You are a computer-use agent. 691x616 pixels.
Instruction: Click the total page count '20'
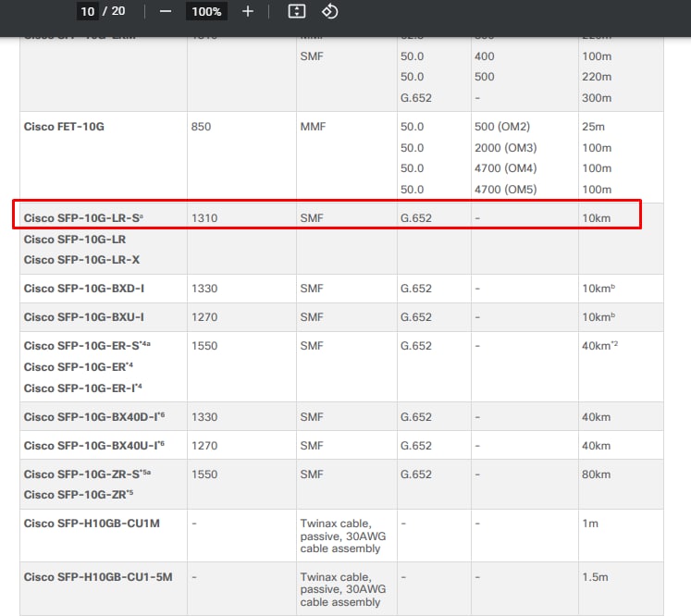118,11
